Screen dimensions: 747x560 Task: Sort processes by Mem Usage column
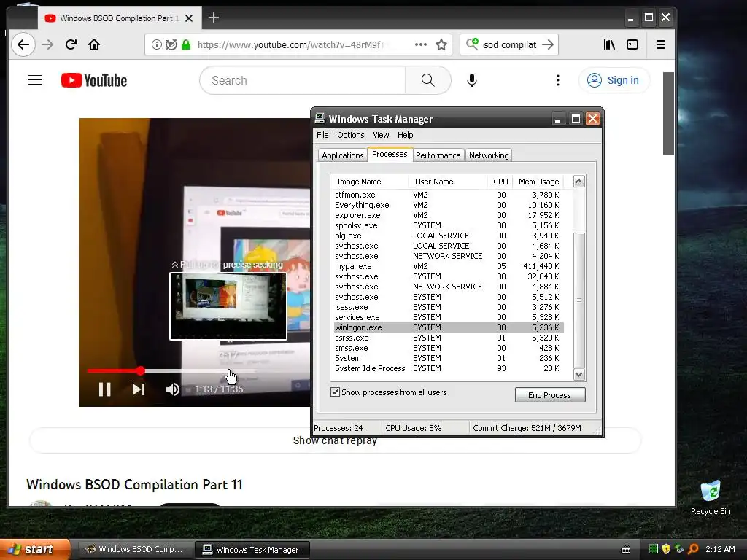(538, 182)
